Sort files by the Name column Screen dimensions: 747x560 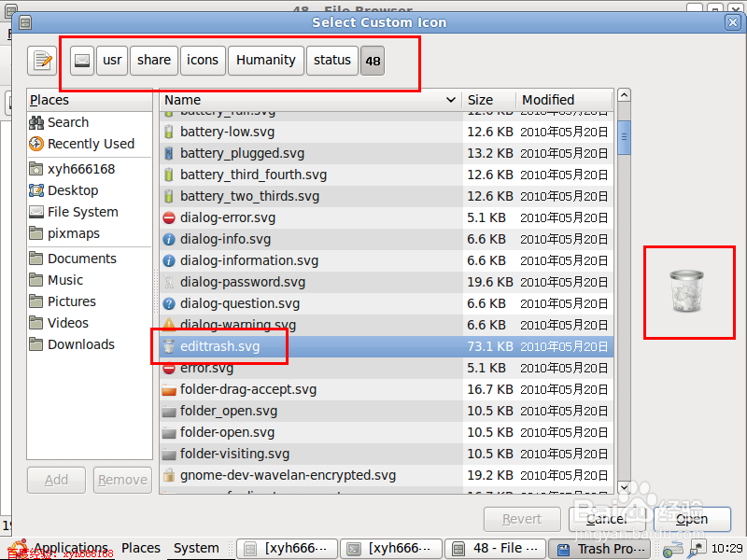coord(311,100)
